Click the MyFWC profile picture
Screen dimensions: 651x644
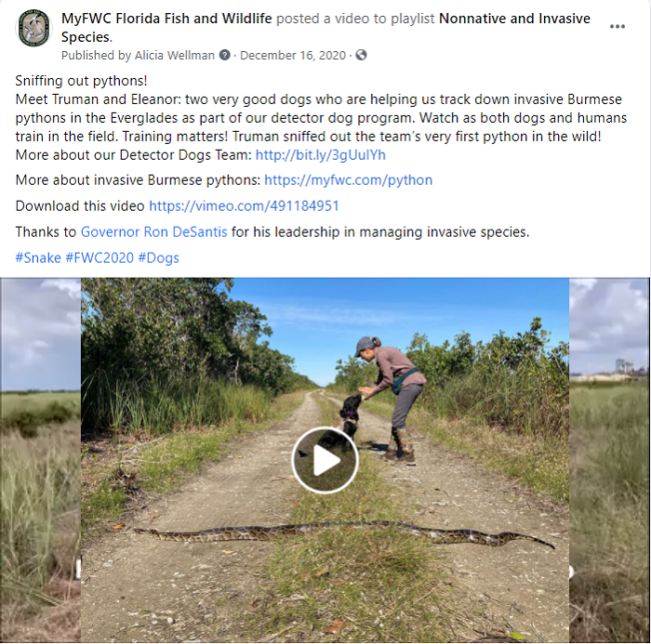[x=33, y=28]
